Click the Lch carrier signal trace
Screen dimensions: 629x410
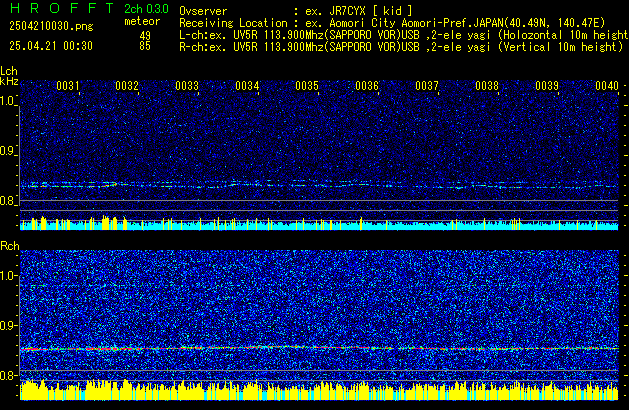coord(319,185)
